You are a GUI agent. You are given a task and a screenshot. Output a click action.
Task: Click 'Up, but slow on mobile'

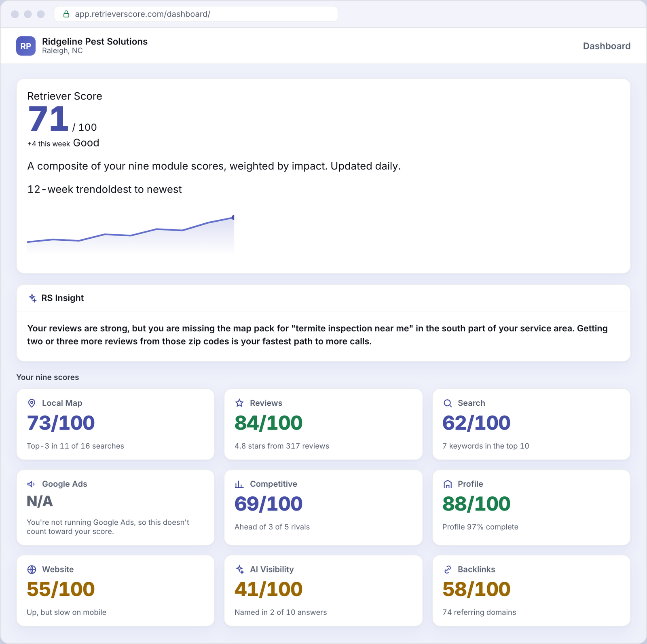66,612
